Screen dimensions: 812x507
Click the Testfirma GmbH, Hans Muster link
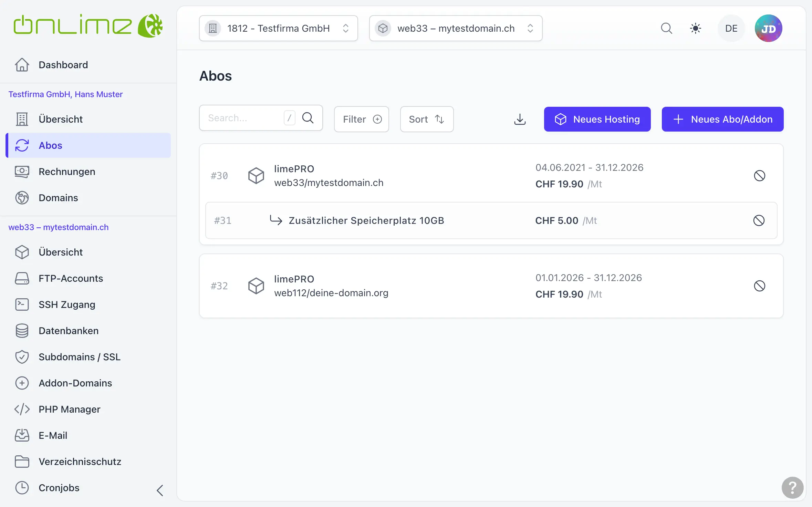[65, 94]
